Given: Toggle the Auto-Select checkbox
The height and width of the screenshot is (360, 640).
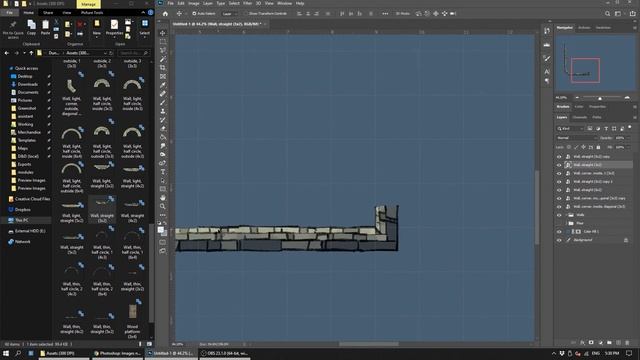Looking at the screenshot, I should point(194,13).
